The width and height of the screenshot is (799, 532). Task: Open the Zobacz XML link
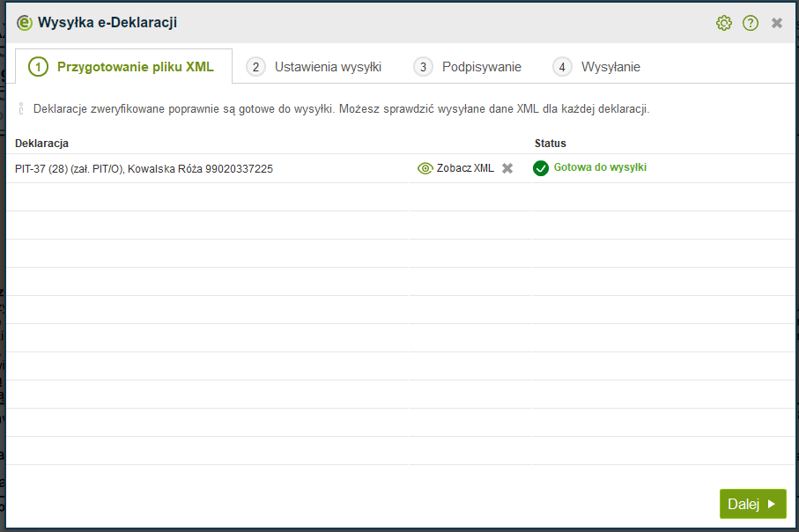coord(465,168)
